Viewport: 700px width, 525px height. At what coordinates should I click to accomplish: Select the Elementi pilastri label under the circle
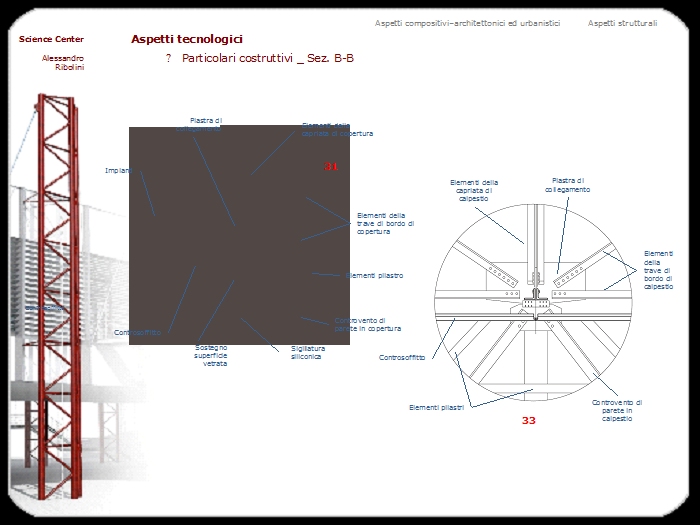[x=436, y=407]
